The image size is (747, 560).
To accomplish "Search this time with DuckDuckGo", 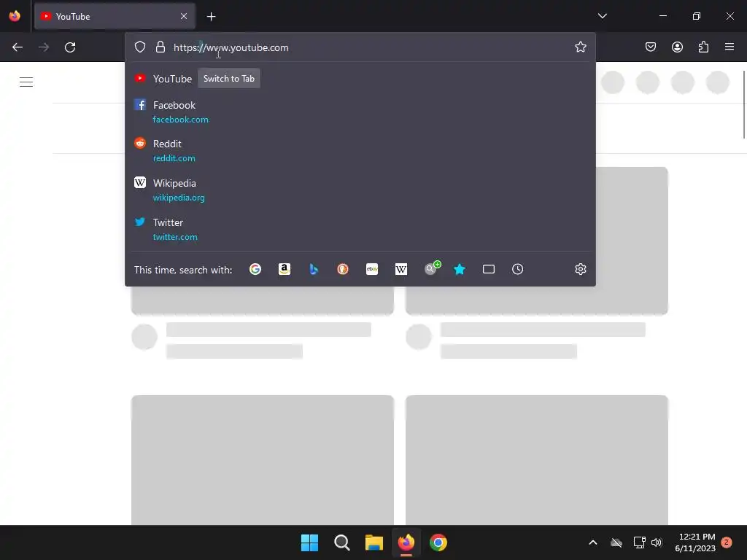I will coord(343,270).
